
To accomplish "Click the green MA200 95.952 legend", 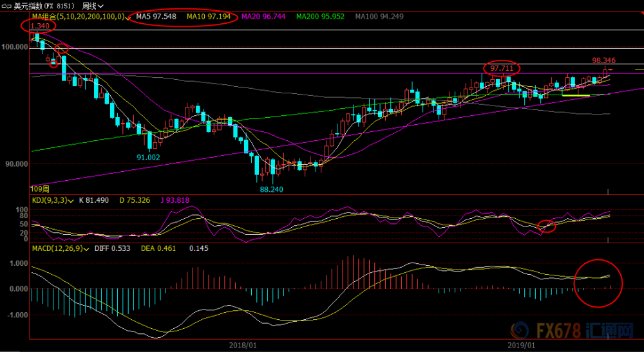I will [320, 17].
